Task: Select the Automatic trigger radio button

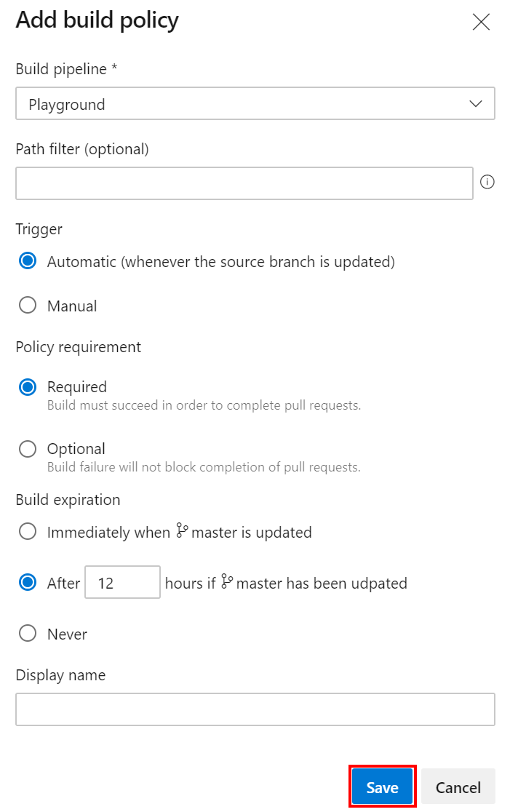Action: click(x=27, y=261)
